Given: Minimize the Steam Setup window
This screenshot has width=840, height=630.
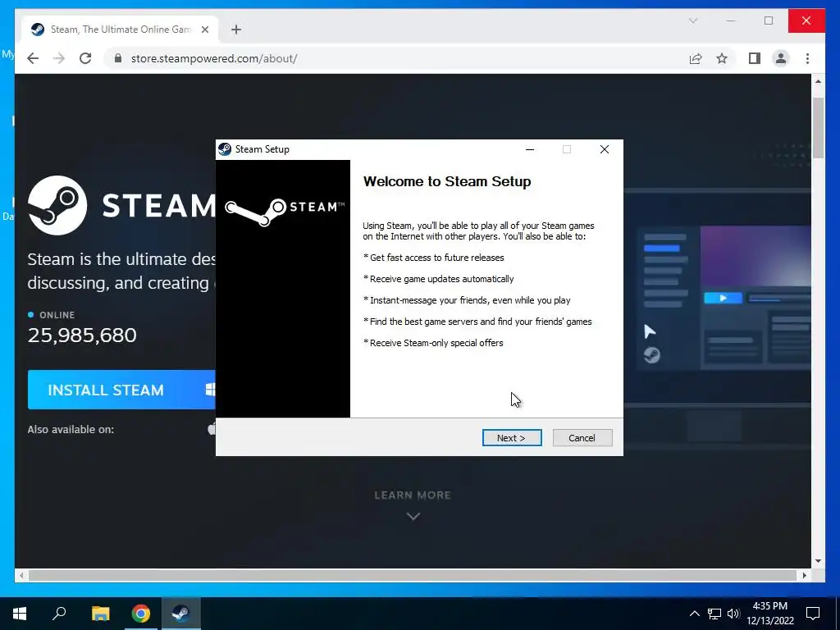Looking at the screenshot, I should [530, 149].
